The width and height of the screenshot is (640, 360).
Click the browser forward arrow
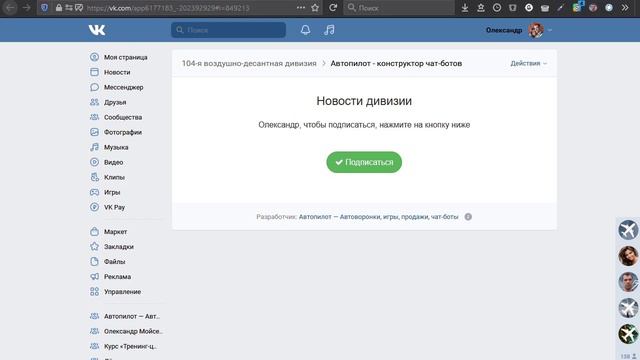[x=27, y=7]
